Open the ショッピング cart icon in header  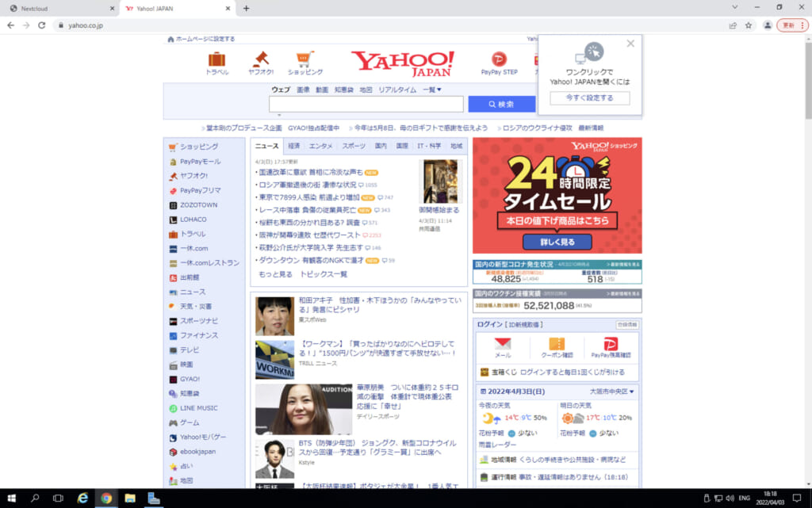click(304, 59)
